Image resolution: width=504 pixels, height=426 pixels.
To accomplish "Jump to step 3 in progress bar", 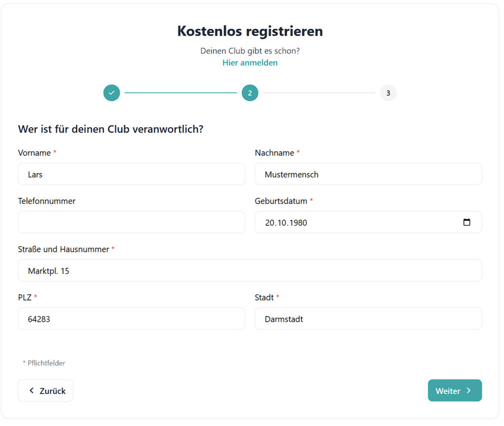I will coord(388,93).
